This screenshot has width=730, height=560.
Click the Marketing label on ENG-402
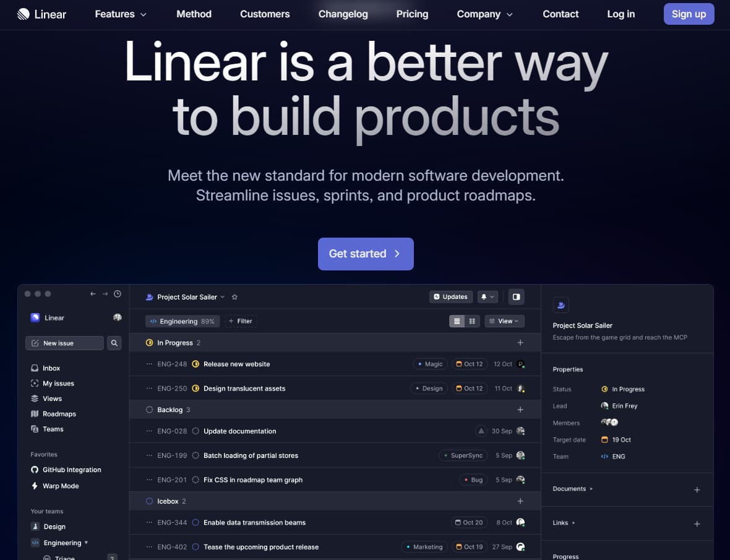(x=424, y=546)
